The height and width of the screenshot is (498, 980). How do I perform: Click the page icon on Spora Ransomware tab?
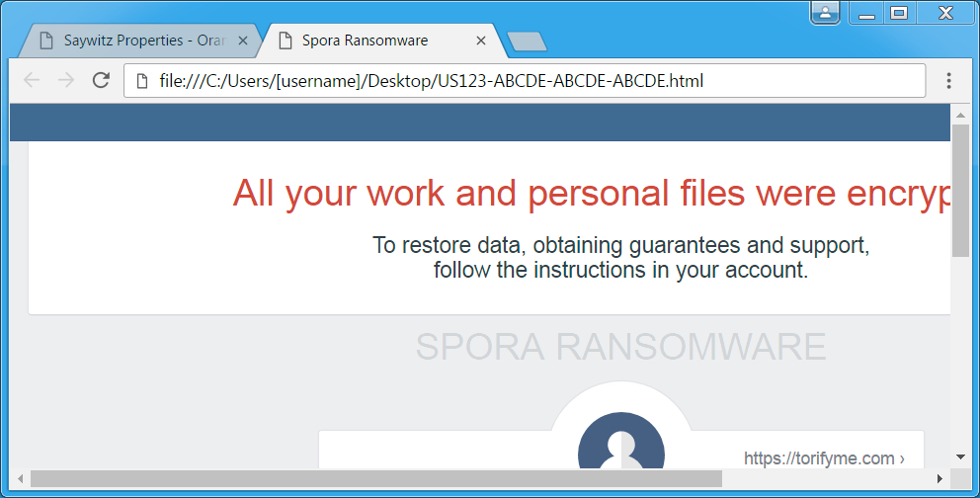click(x=285, y=41)
